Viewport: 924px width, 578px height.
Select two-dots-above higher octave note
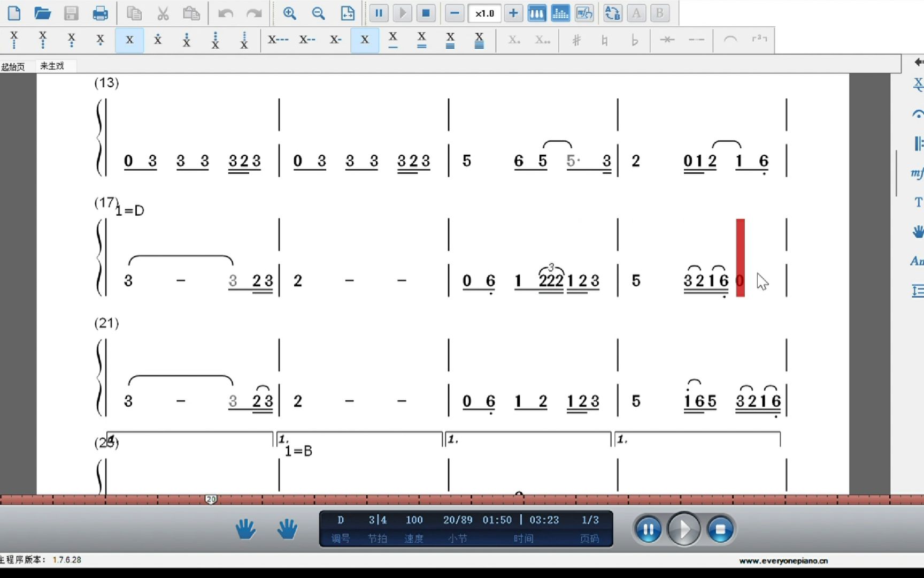click(187, 40)
